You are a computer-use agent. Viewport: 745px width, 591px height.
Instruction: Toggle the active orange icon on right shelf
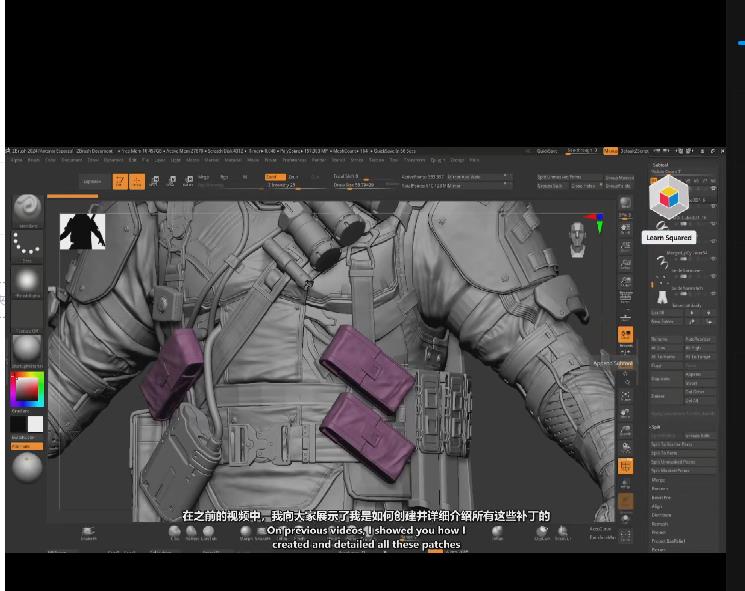tap(625, 335)
